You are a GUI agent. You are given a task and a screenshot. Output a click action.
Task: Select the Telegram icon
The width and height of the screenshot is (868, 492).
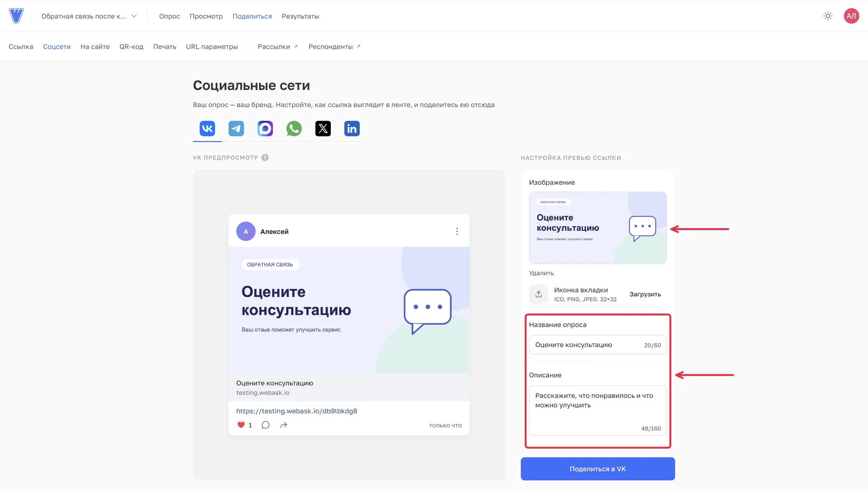236,129
